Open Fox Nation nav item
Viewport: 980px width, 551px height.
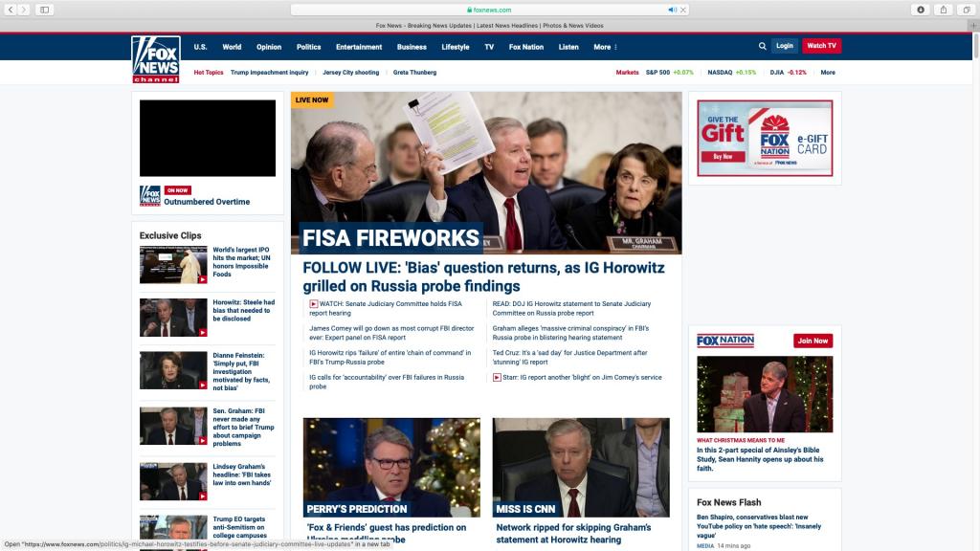coord(526,47)
